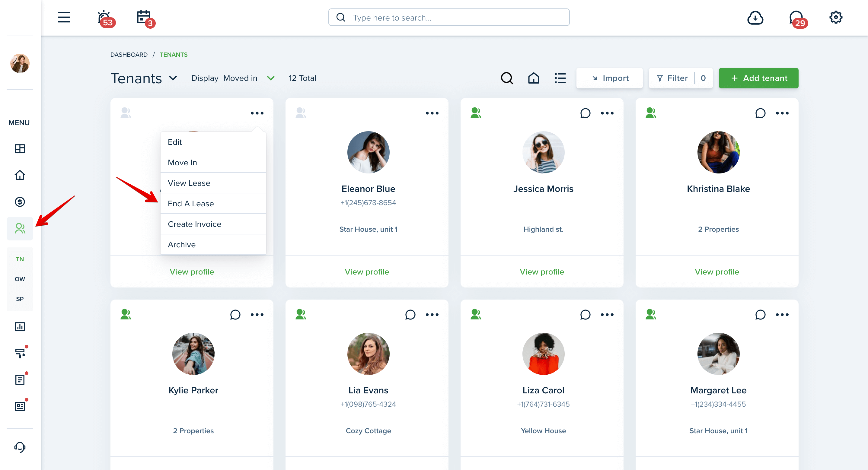Image resolution: width=868 pixels, height=470 pixels.
Task: View profile under the first tenant card
Action: 192,272
